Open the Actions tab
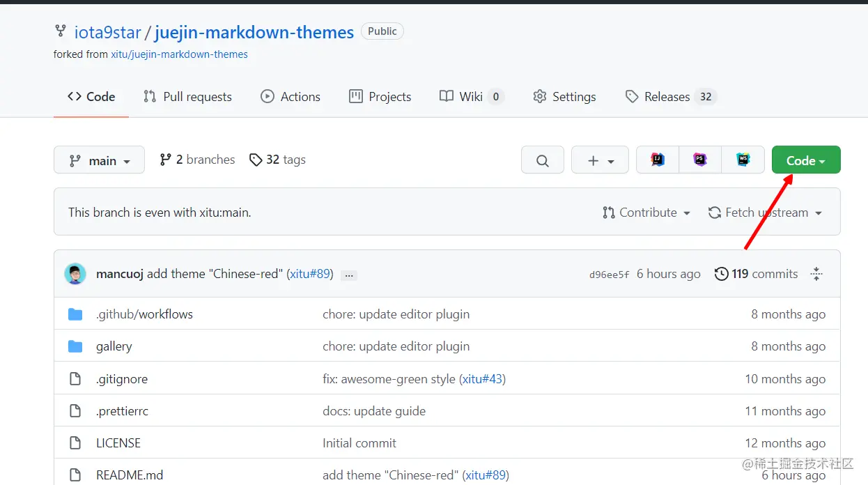The width and height of the screenshot is (868, 485). 290,97
